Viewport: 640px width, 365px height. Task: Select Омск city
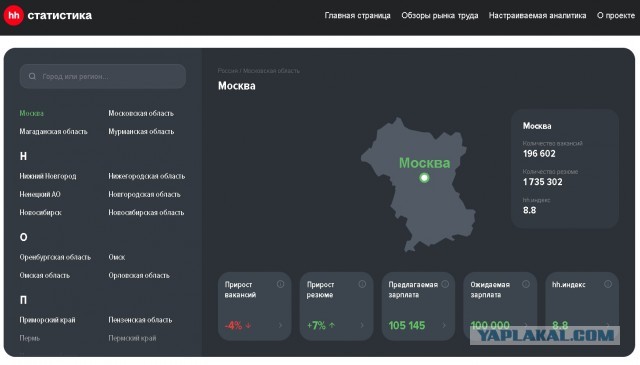pos(117,257)
